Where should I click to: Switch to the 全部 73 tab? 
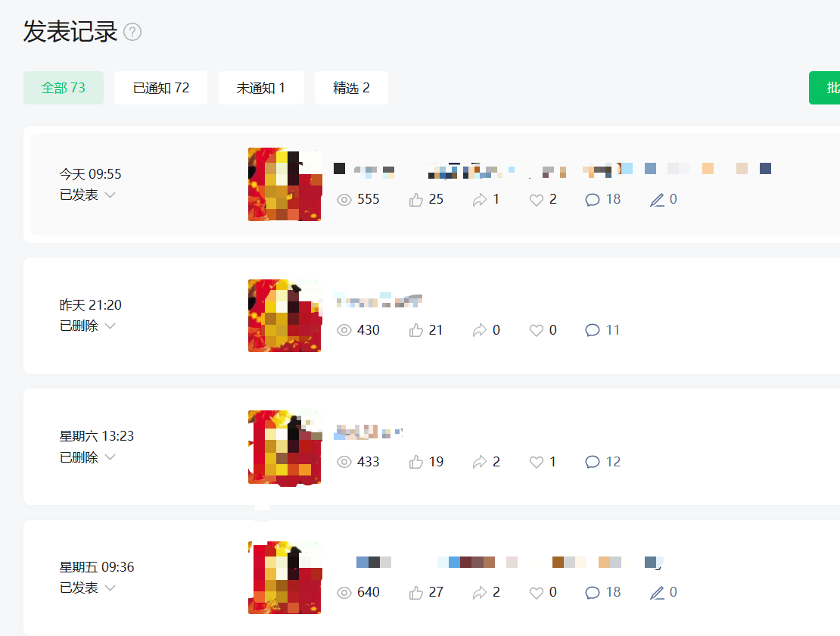pyautogui.click(x=64, y=88)
